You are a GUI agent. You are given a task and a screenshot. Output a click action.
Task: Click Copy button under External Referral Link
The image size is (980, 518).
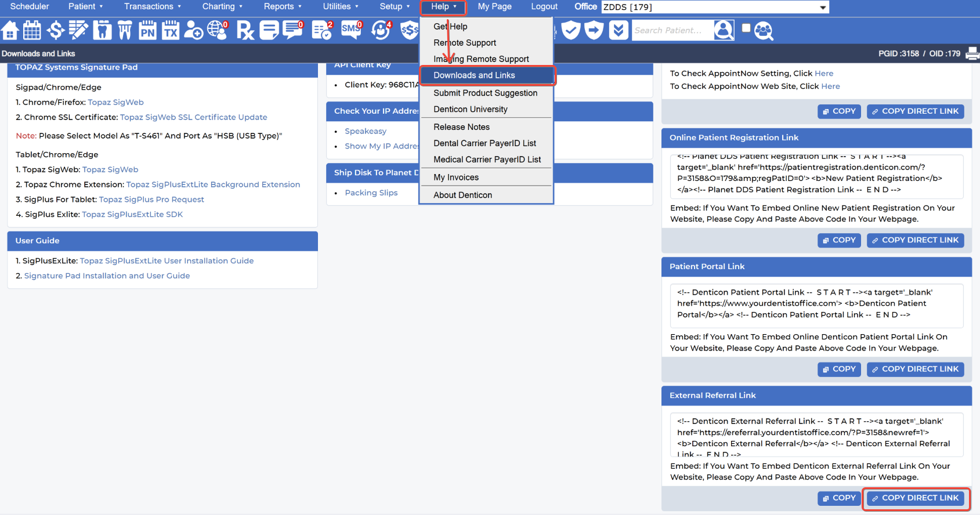[839, 498]
